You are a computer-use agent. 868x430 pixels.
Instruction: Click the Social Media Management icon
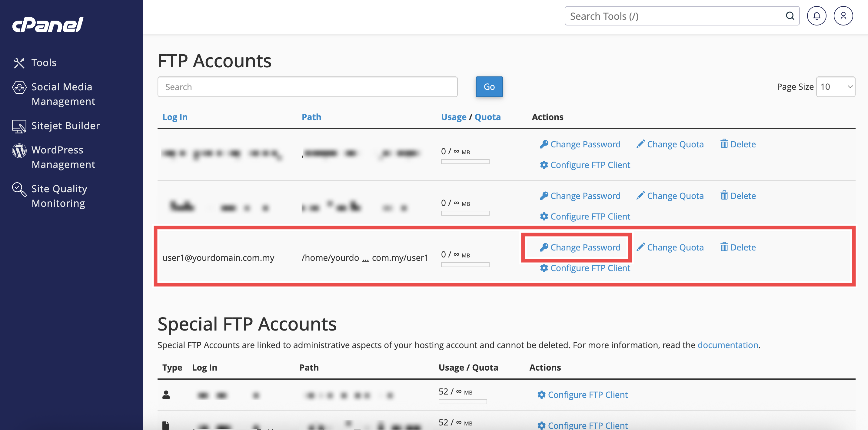coord(19,87)
